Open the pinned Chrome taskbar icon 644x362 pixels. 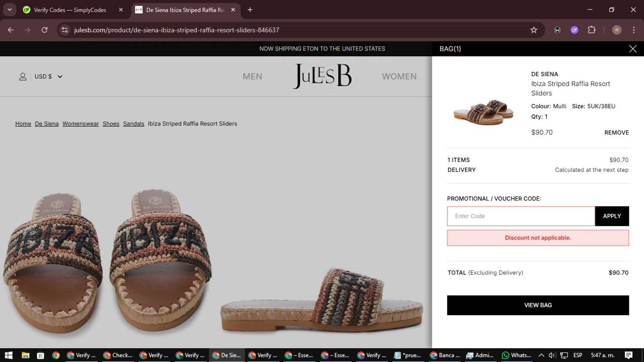pos(56,356)
